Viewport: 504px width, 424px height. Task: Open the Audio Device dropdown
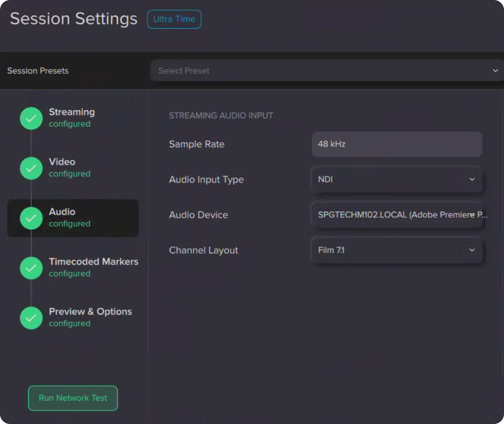[x=397, y=215]
